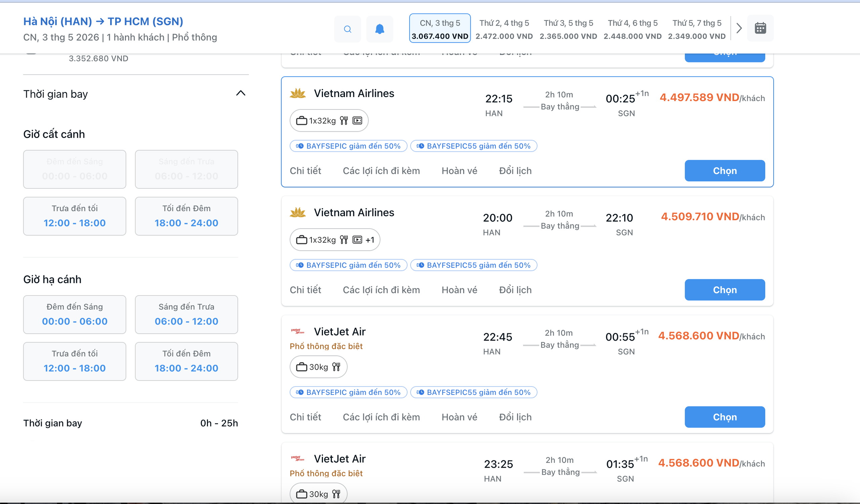
Task: Click the price alert bell icon
Action: click(x=380, y=29)
